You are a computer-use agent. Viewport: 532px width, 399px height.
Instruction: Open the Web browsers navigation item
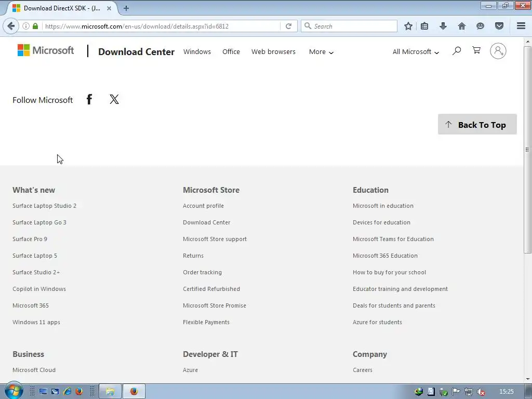273,52
